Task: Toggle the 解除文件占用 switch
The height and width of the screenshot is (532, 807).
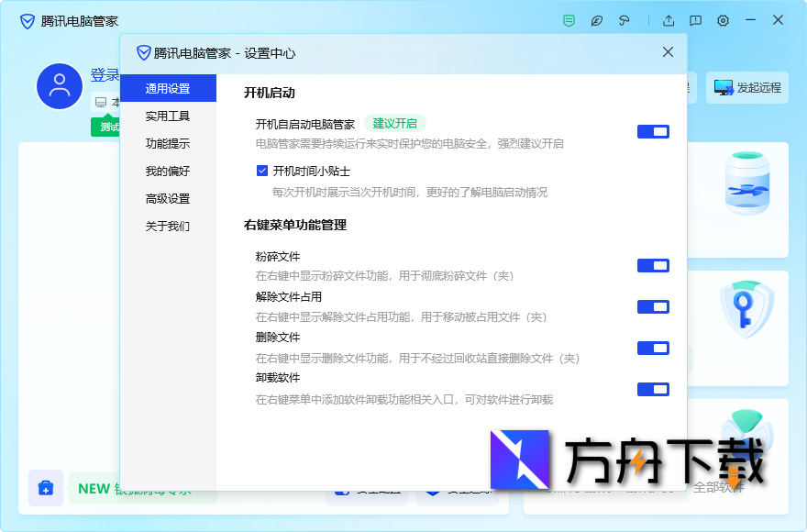Action: pos(653,306)
